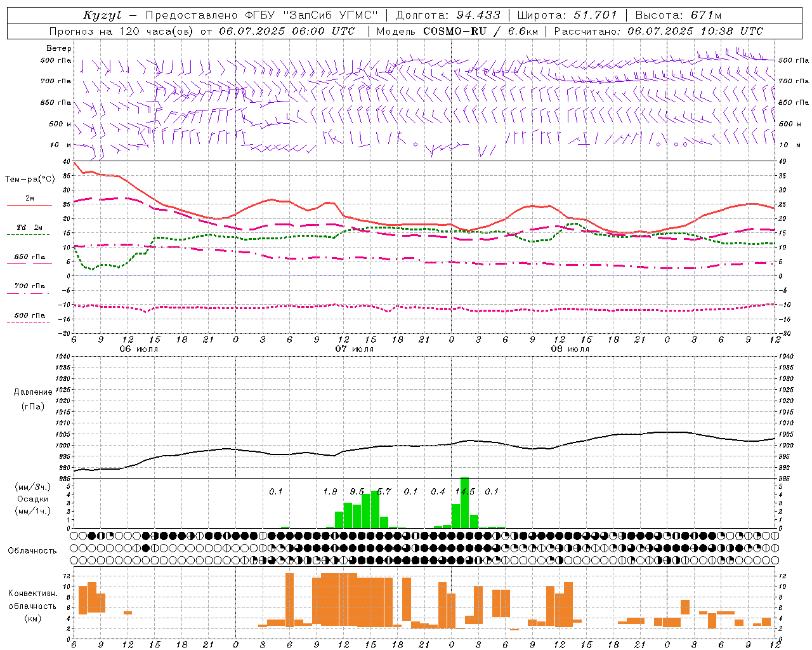The height and width of the screenshot is (650, 812).
Task: Click the precipitation total "0.4"
Action: click(x=438, y=492)
